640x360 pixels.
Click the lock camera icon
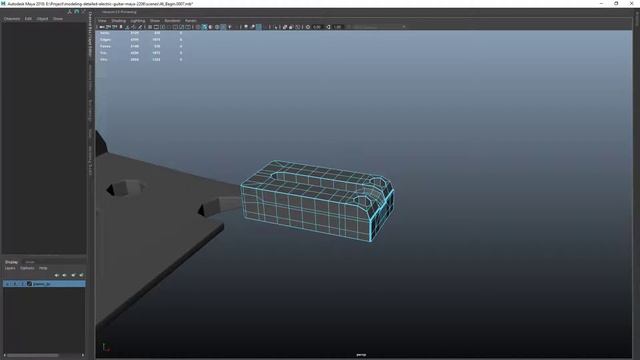[108, 27]
